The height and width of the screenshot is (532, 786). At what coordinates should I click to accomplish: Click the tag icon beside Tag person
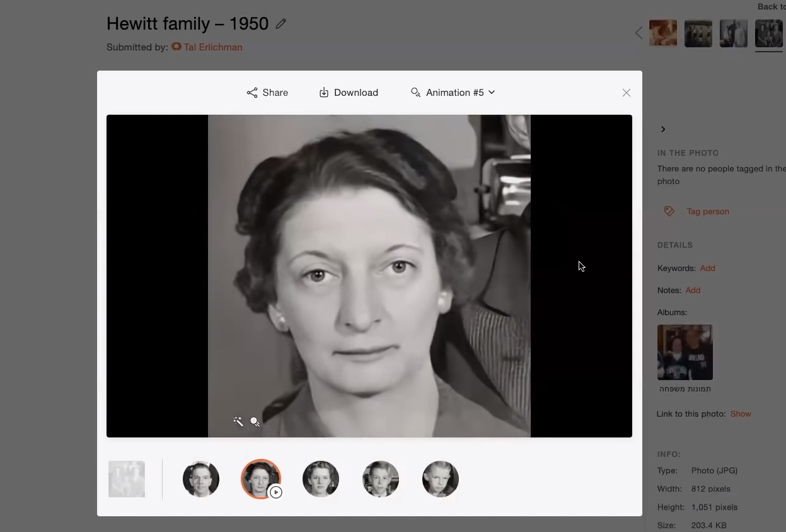669,211
